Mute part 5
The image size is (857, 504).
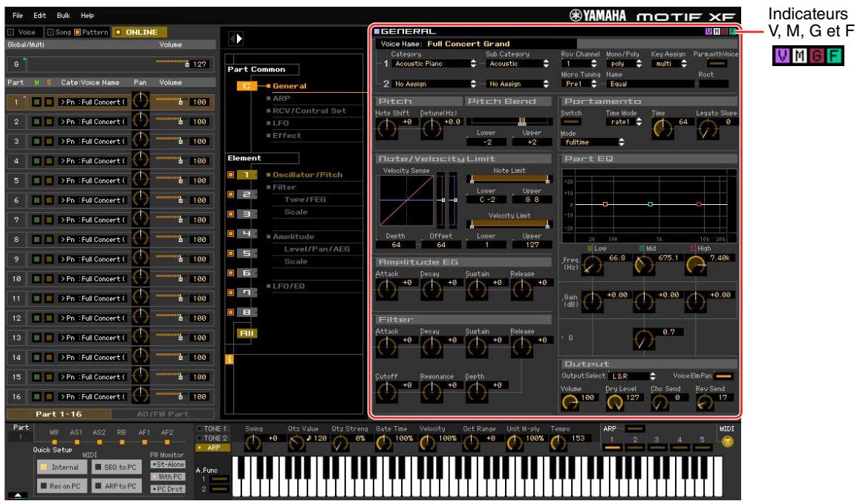[x=36, y=180]
